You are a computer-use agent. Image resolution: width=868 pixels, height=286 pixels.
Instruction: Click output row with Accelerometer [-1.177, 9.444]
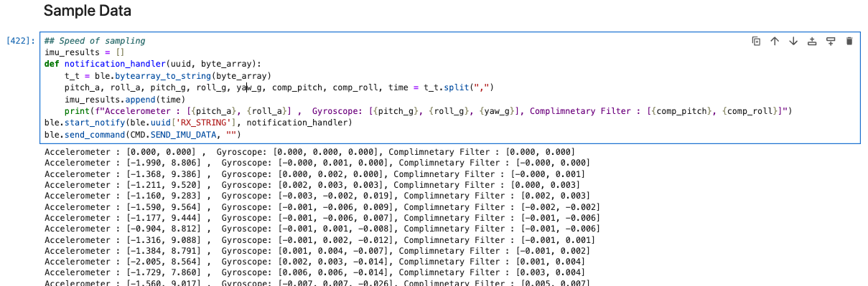322,218
